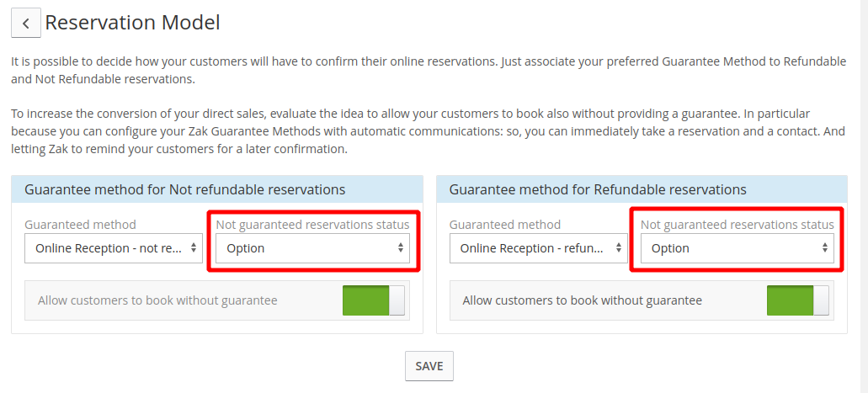Viewport: 868px width, 393px height.
Task: Click Refundable 'Not guaranteed reservations status' label
Action: pyautogui.click(x=738, y=224)
